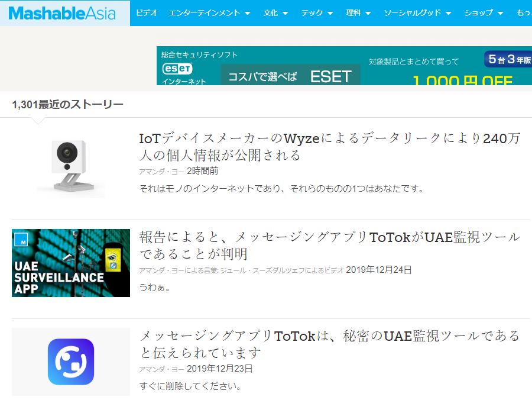532x416 pixels.
Task: Open the UAE Surveillance App video thumbnail
Action: (70, 263)
